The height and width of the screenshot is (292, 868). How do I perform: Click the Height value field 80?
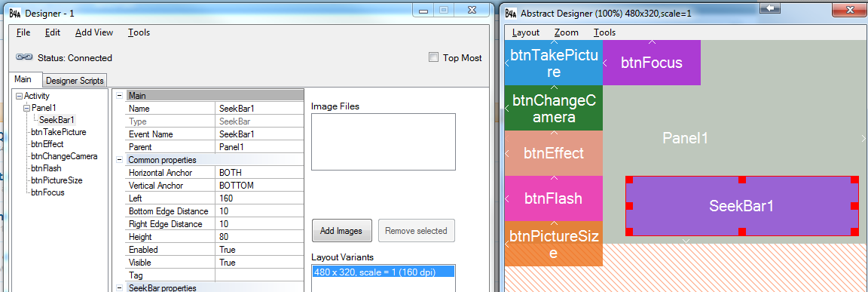click(x=259, y=237)
